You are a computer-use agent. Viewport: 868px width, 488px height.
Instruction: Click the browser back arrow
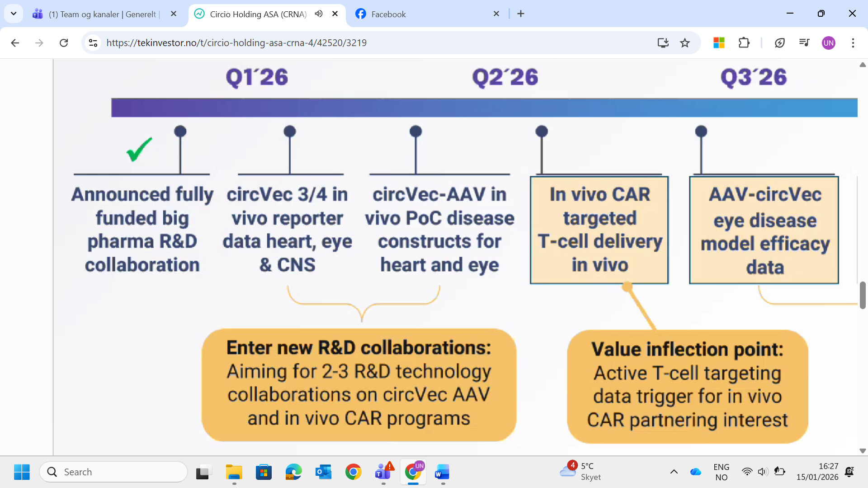click(x=15, y=43)
